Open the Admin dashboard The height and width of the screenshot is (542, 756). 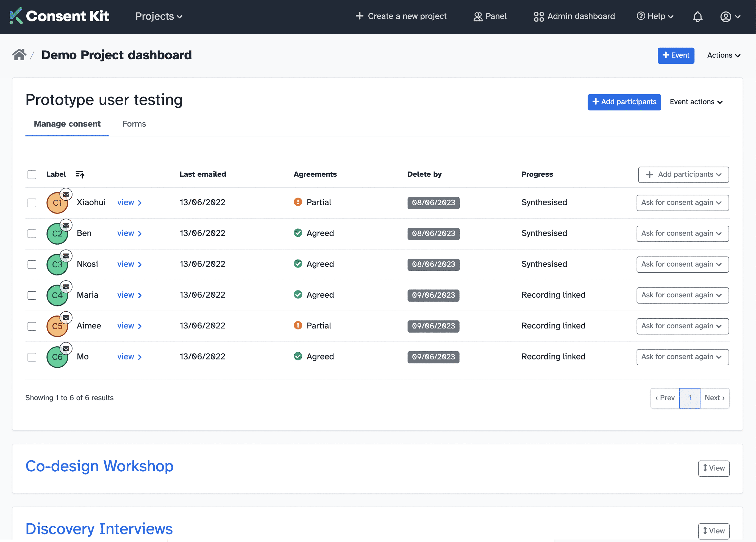pos(573,16)
